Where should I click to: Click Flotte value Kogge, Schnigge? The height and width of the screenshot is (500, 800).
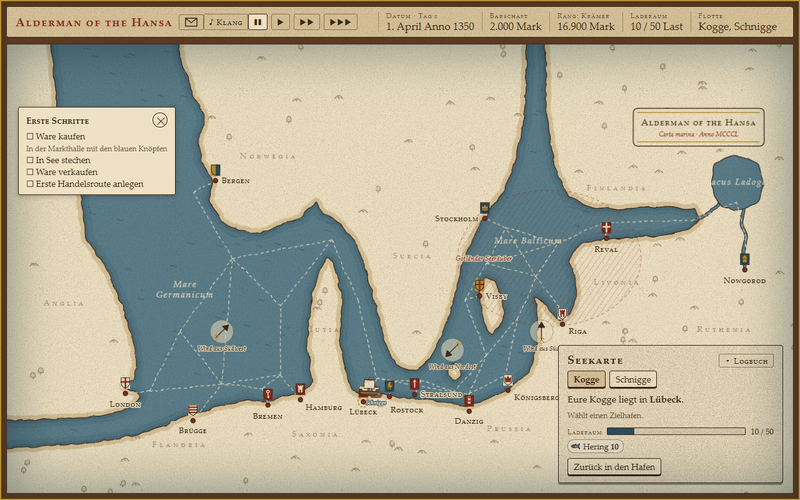738,27
